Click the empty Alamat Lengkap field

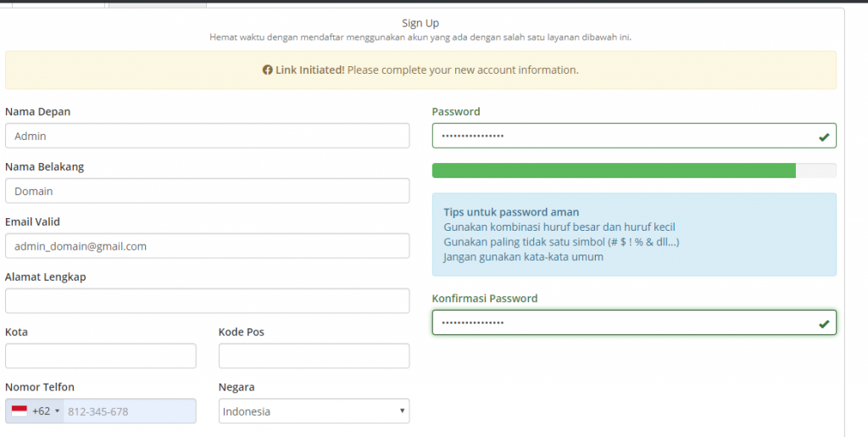point(207,301)
